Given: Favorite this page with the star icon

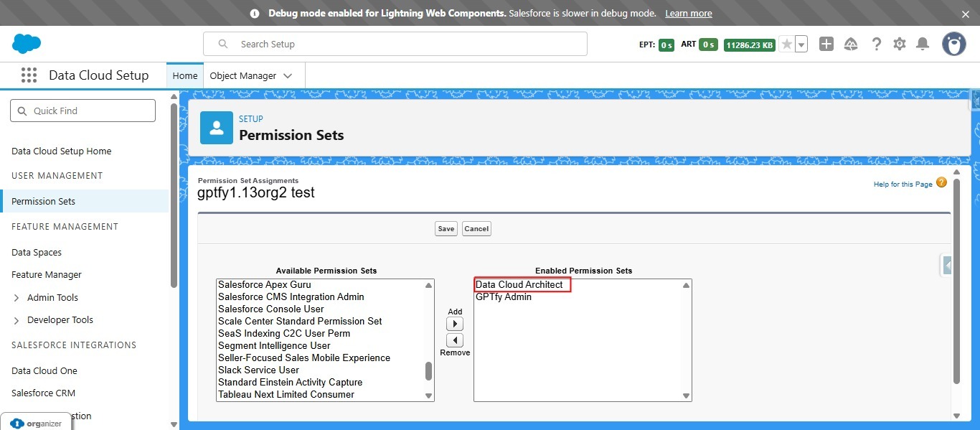Looking at the screenshot, I should [x=787, y=44].
